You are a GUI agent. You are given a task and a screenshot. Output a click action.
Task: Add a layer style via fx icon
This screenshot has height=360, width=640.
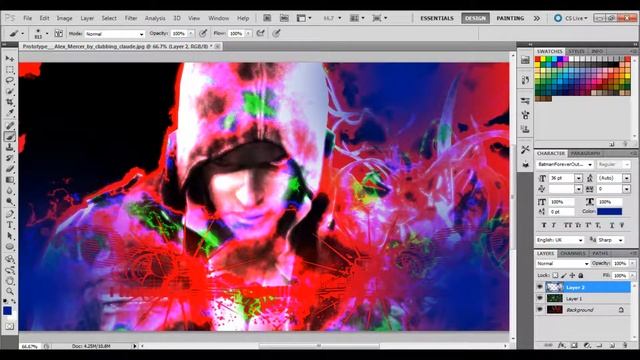pos(562,345)
